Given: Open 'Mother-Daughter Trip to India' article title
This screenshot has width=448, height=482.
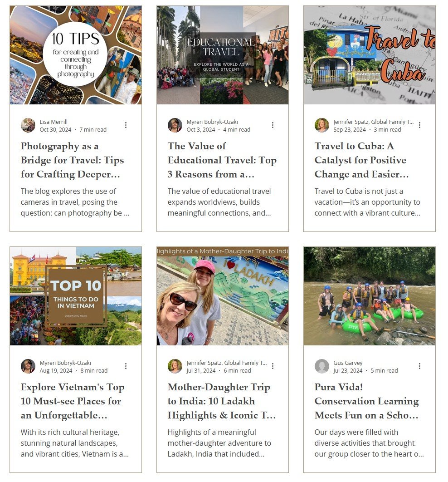Looking at the screenshot, I should coord(222,401).
